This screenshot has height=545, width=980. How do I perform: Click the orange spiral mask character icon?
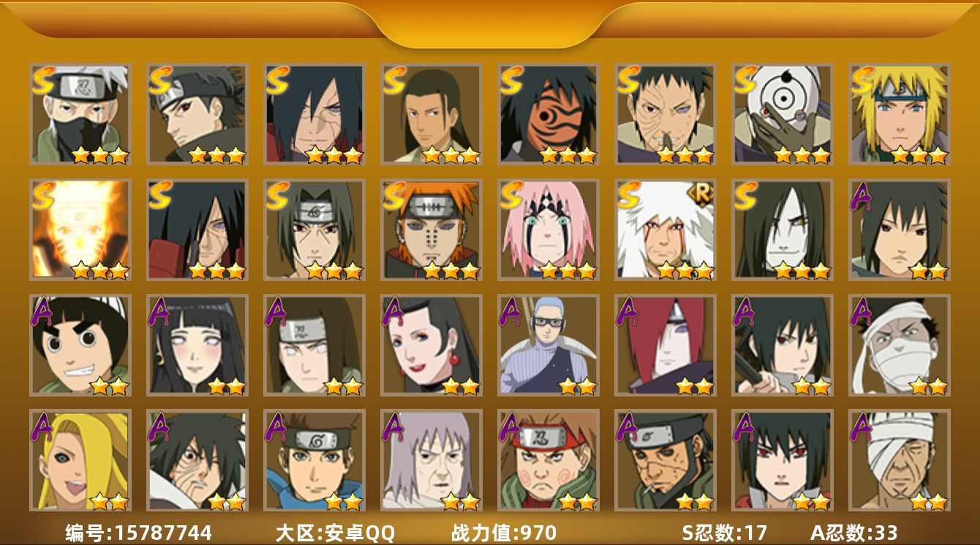pyautogui.click(x=549, y=113)
